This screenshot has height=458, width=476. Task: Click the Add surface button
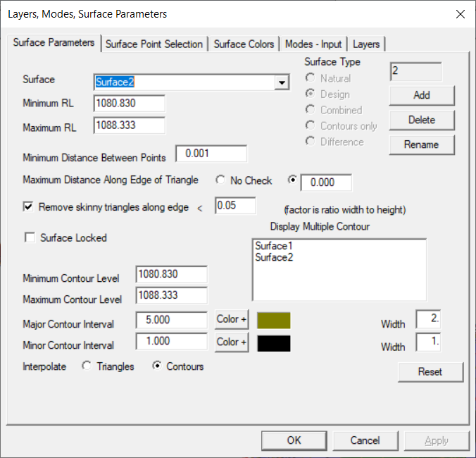pos(421,95)
